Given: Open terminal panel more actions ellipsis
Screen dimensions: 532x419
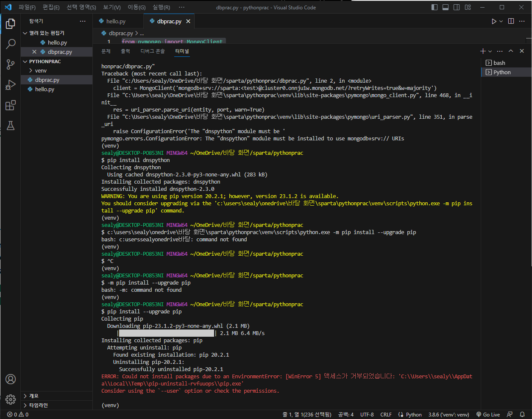Looking at the screenshot, I should click(500, 51).
